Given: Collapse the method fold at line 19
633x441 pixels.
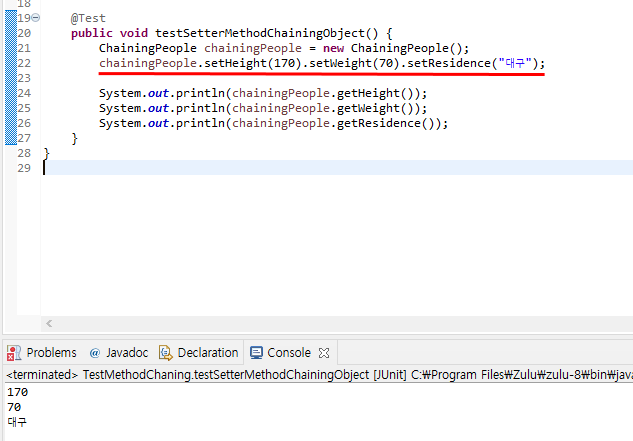Looking at the screenshot, I should click(x=36, y=18).
